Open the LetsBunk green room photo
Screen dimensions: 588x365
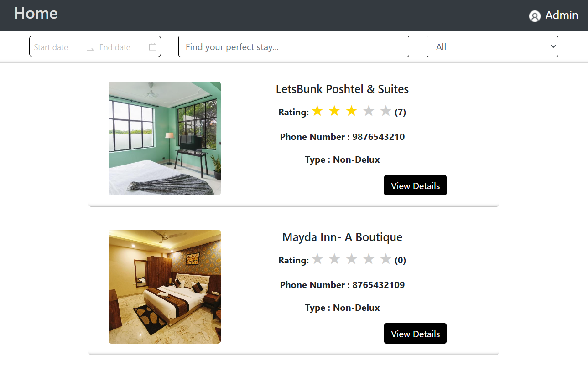coord(165,139)
